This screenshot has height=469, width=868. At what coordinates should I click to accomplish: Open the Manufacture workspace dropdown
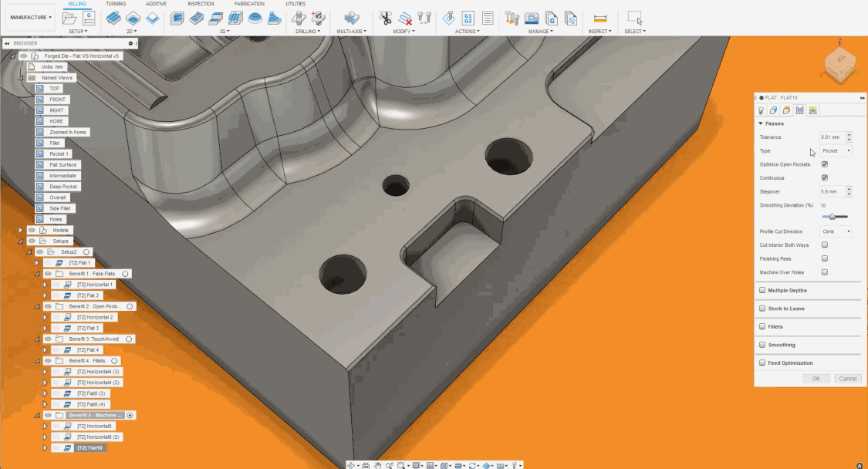[31, 17]
